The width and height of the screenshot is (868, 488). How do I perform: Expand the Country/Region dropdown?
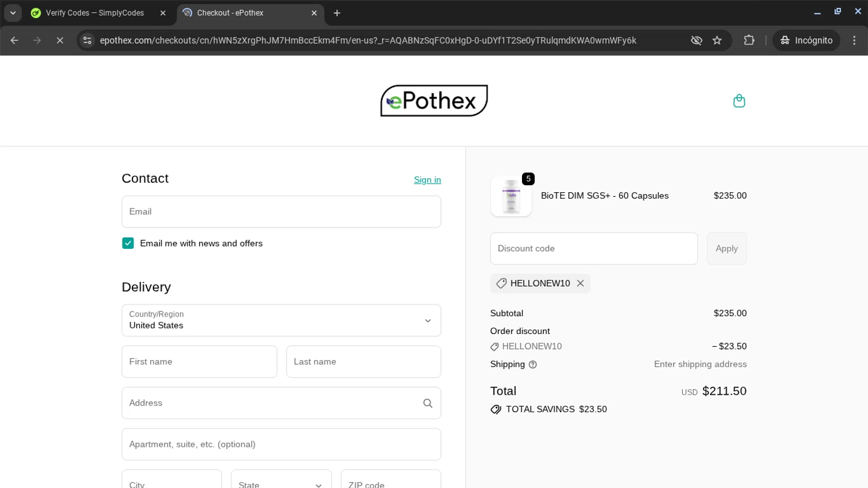(x=281, y=320)
